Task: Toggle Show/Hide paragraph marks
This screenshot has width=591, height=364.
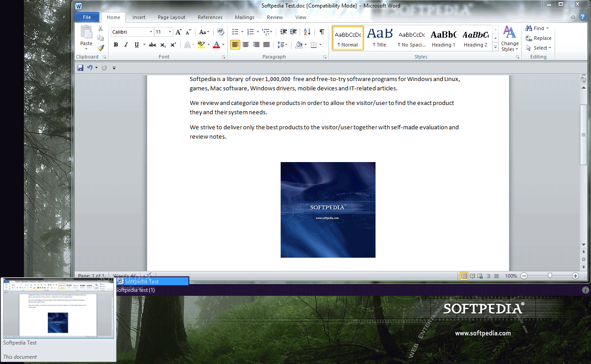Action: pyautogui.click(x=322, y=32)
